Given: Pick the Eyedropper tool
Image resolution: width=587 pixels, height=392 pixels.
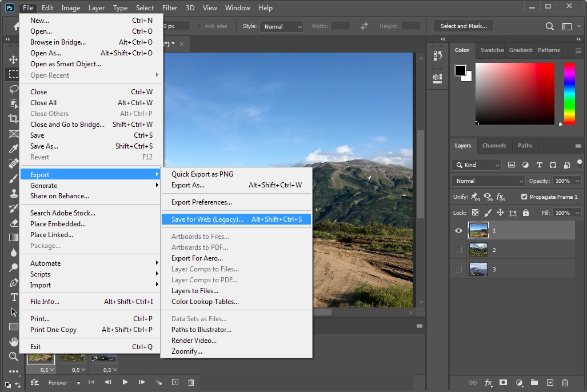Looking at the screenshot, I should click(x=13, y=148).
